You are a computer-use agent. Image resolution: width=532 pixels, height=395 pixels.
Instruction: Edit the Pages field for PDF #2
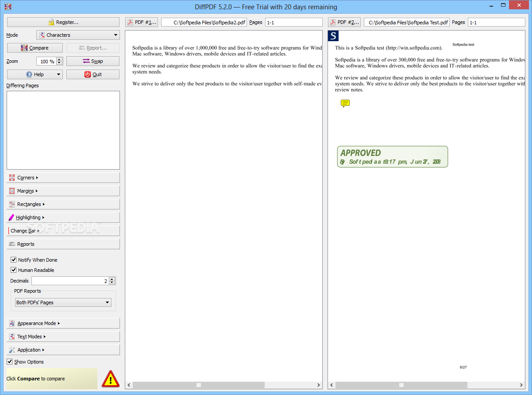496,22
